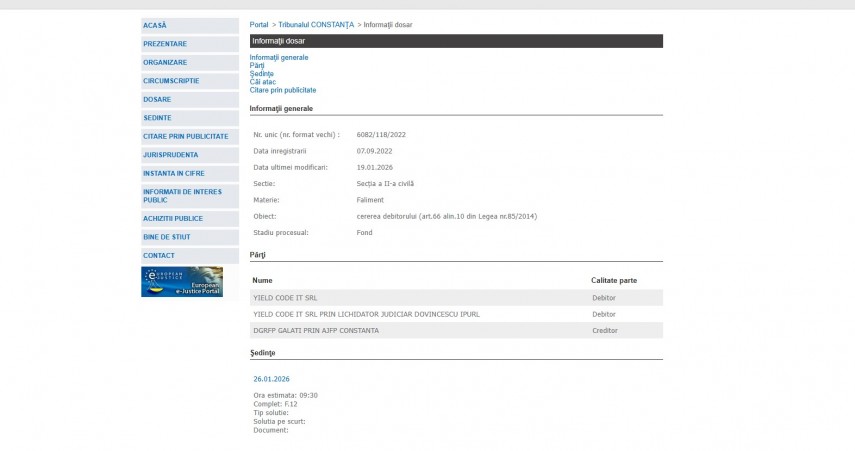Jump to Informații generale anchor link
The height and width of the screenshot is (451, 855).
click(279, 58)
